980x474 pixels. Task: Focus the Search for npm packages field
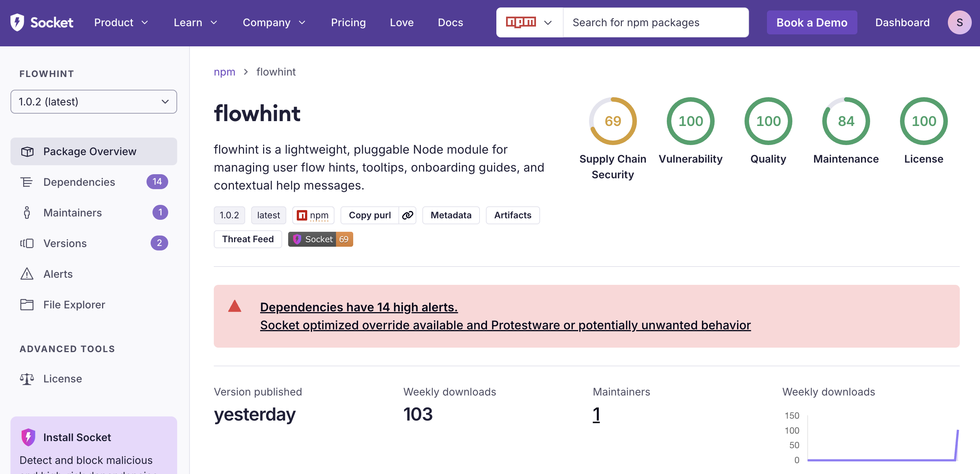click(655, 22)
